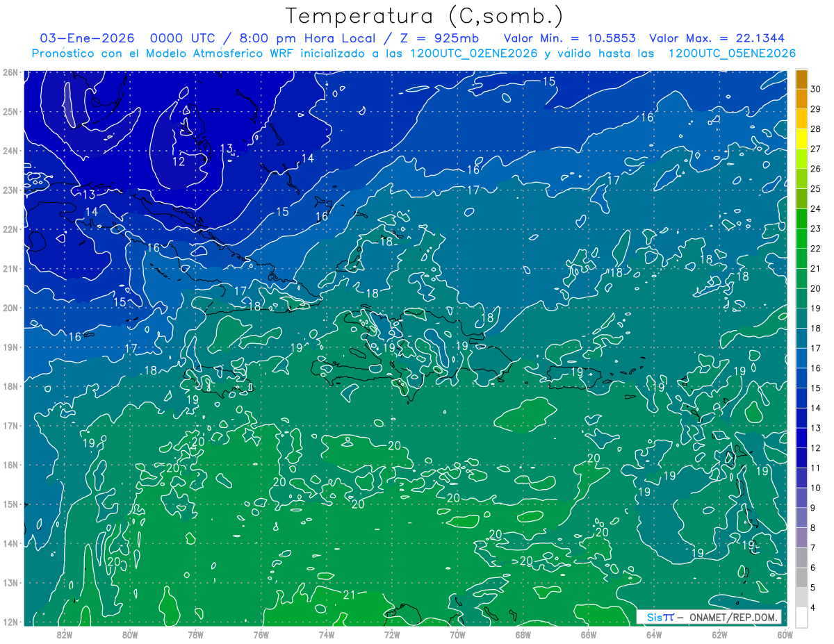The width and height of the screenshot is (834, 644).
Task: Click the "12" contour label on the map
Action: 179,161
